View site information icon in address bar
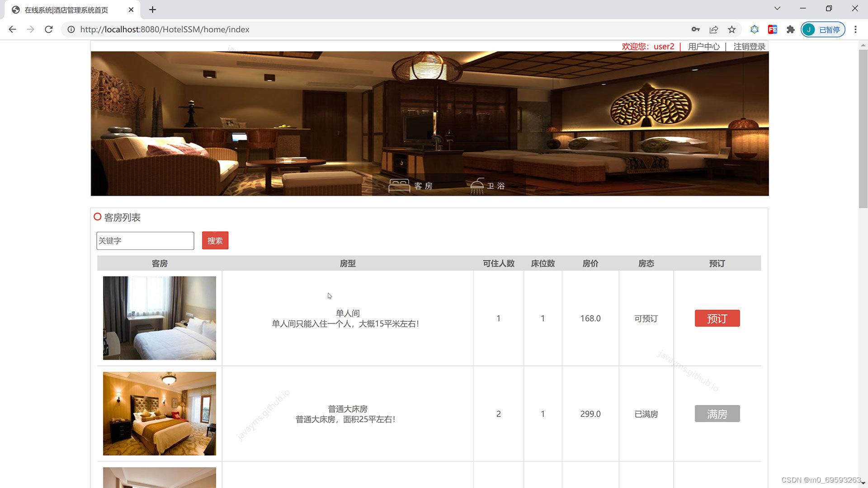The height and width of the screenshot is (488, 868). pos(71,29)
